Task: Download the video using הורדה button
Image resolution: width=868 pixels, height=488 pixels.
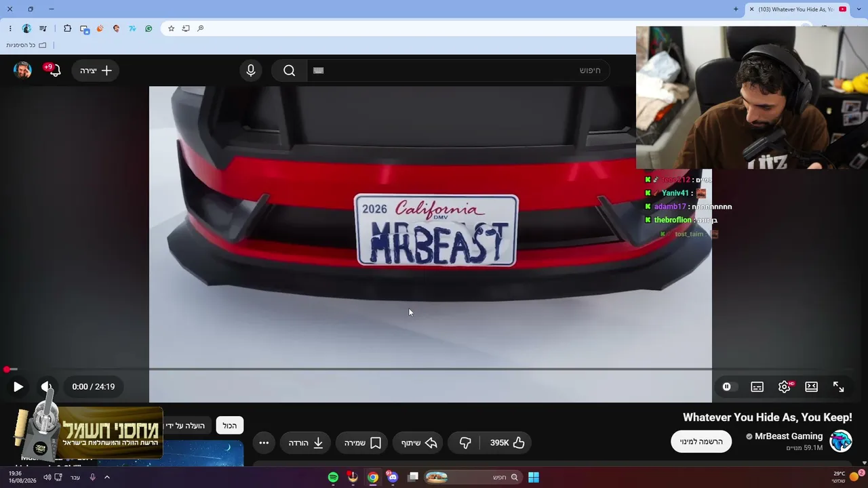Action: pos(305,443)
